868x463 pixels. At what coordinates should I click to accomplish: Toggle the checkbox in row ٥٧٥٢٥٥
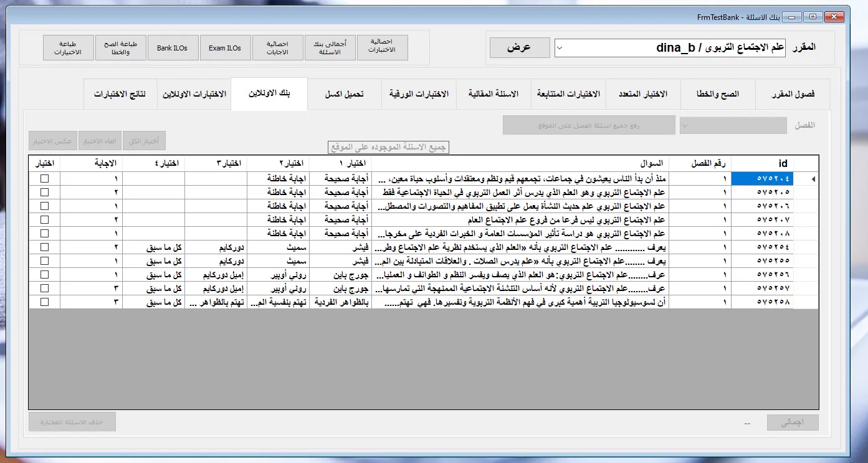[x=44, y=261]
